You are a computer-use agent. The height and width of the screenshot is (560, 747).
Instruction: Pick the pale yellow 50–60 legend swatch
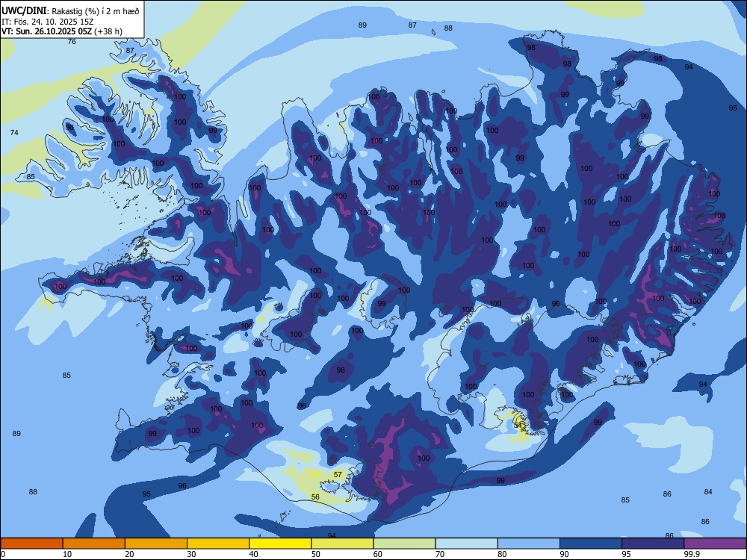[342, 544]
